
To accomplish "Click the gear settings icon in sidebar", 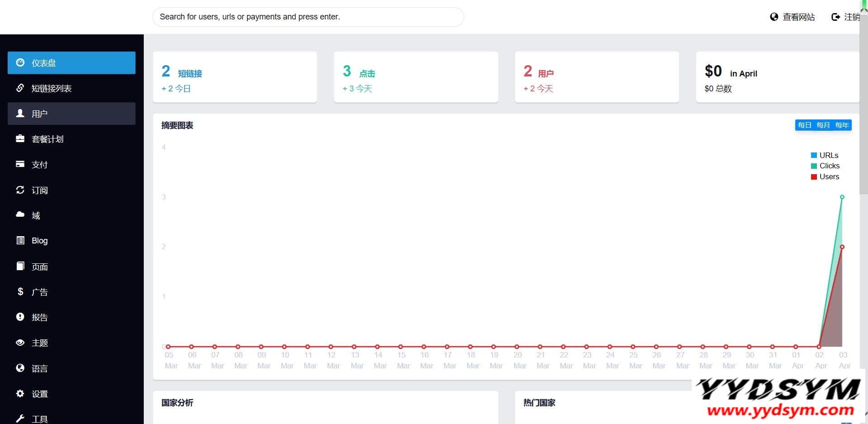I will (20, 393).
